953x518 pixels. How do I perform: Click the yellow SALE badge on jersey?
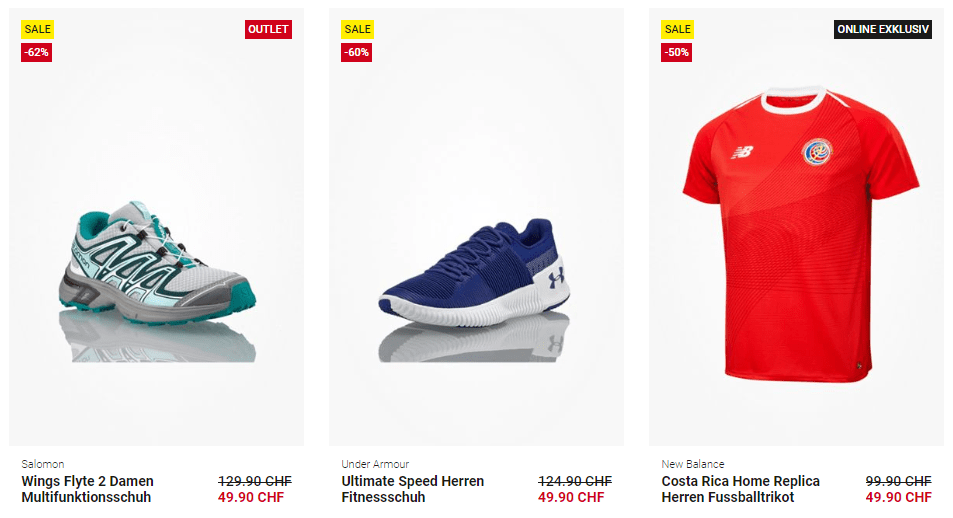point(677,29)
